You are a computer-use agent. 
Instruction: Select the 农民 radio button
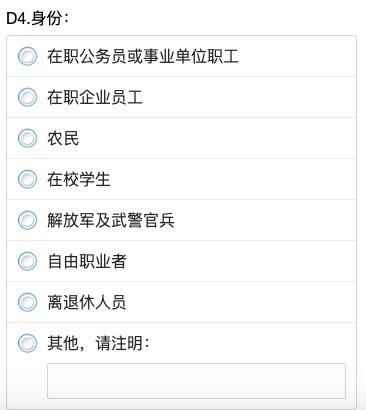pyautogui.click(x=27, y=138)
